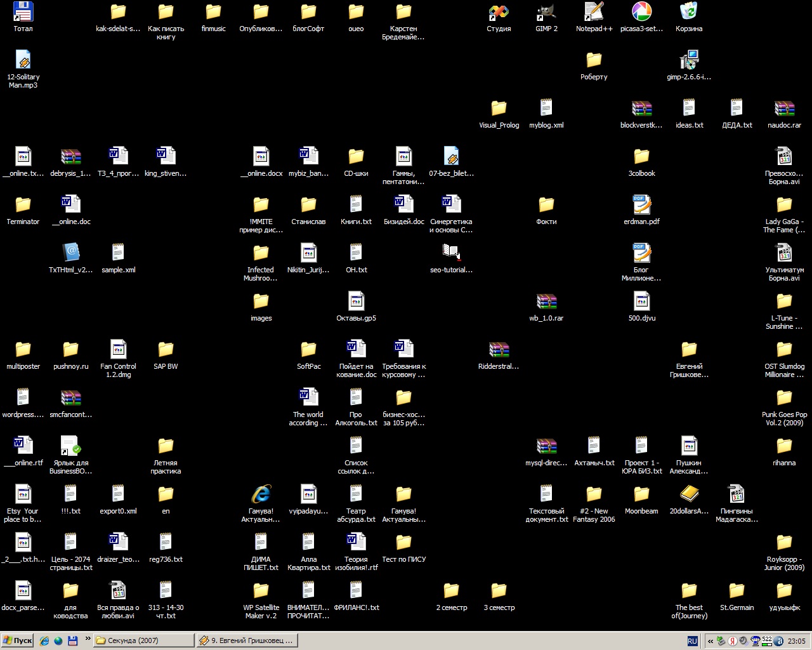This screenshot has height=650, width=812.
Task: Click the volume speaker tray icon
Action: click(x=743, y=640)
